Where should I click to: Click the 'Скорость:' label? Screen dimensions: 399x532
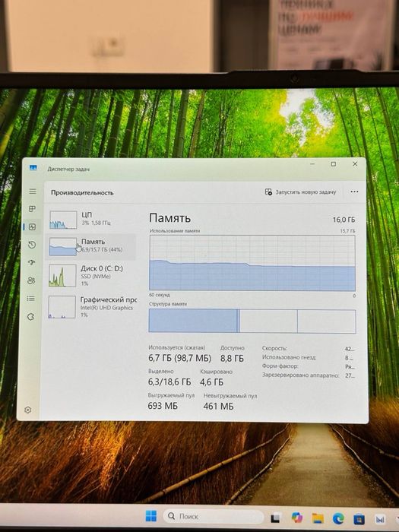tap(274, 348)
